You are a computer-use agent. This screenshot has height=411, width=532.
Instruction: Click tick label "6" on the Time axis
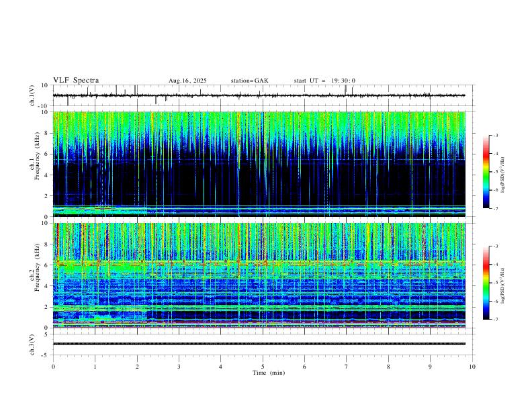pyautogui.click(x=304, y=367)
